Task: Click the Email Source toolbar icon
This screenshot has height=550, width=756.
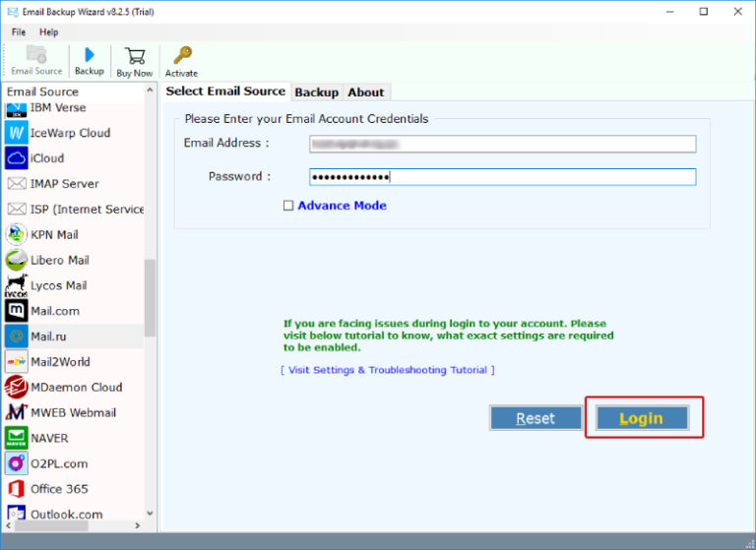Action: point(36,54)
